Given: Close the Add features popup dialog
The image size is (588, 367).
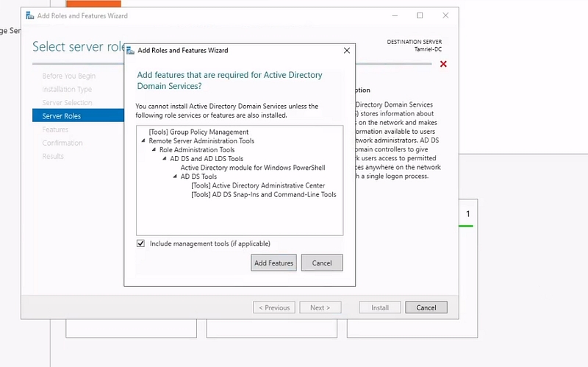Looking at the screenshot, I should 346,51.
